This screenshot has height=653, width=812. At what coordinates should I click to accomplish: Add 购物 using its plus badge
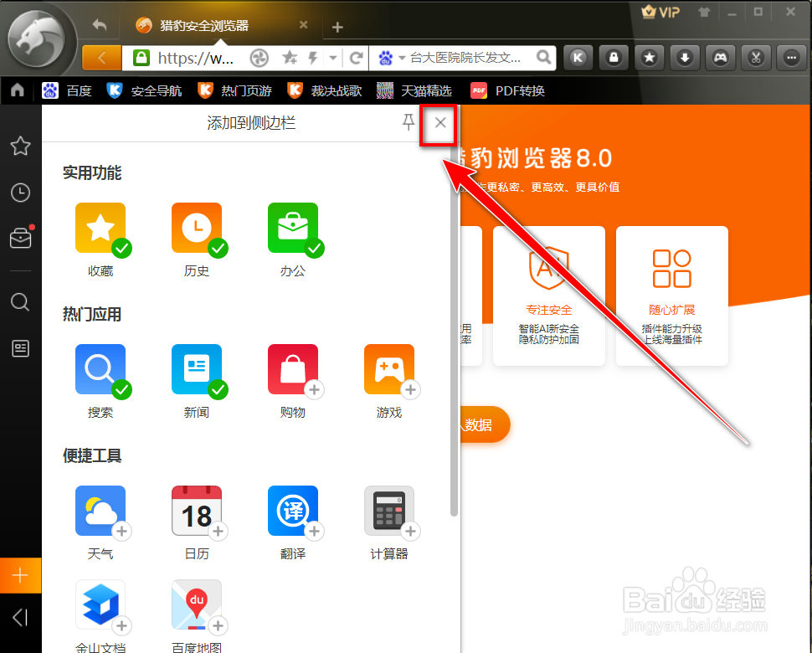coord(315,390)
